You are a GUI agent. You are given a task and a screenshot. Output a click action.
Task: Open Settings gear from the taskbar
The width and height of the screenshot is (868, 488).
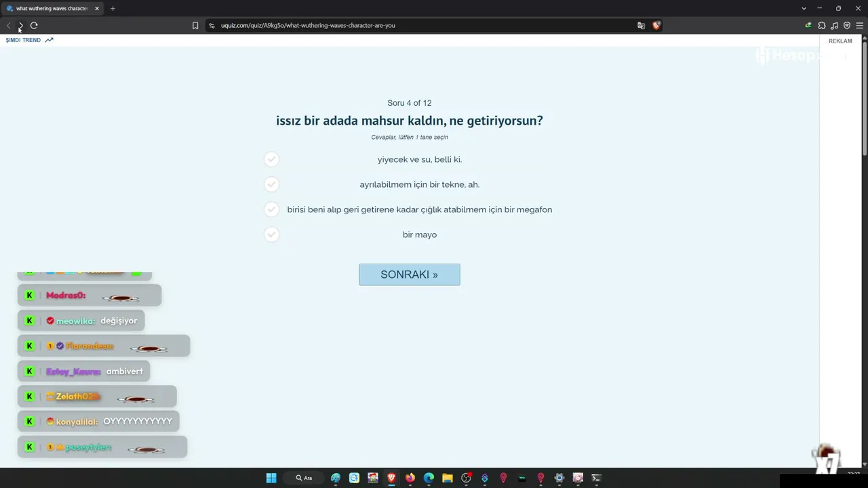tap(559, 478)
